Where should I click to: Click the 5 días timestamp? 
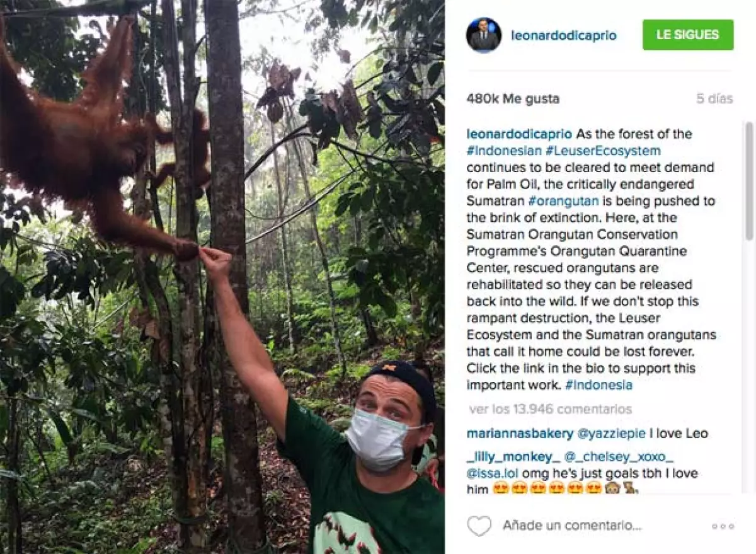click(x=714, y=99)
